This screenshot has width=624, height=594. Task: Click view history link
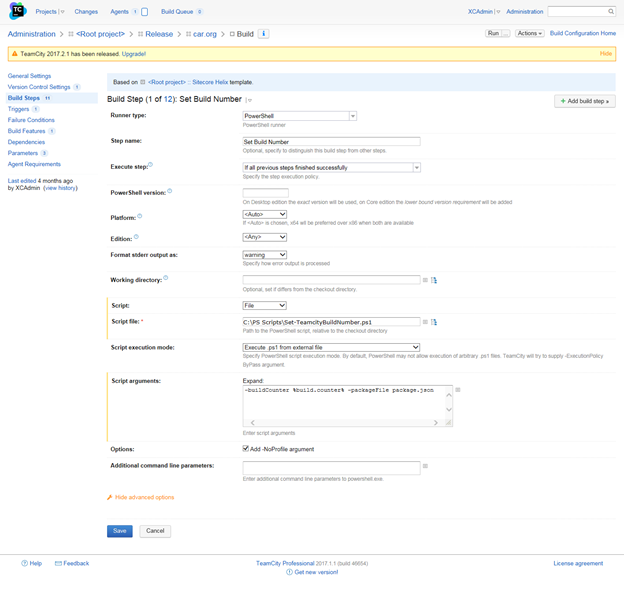pos(60,188)
